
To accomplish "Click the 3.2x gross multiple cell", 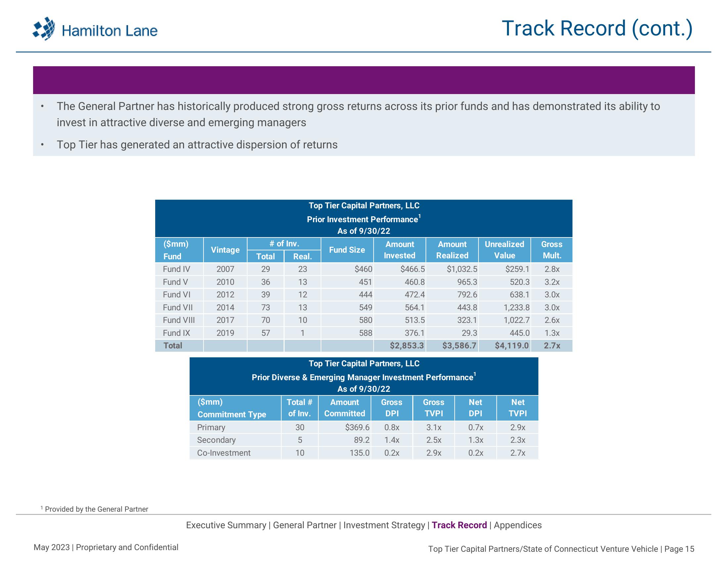I will point(552,282).
